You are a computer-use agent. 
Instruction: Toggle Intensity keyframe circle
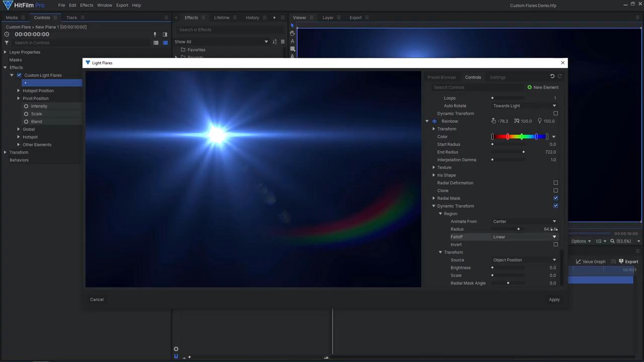tap(26, 106)
